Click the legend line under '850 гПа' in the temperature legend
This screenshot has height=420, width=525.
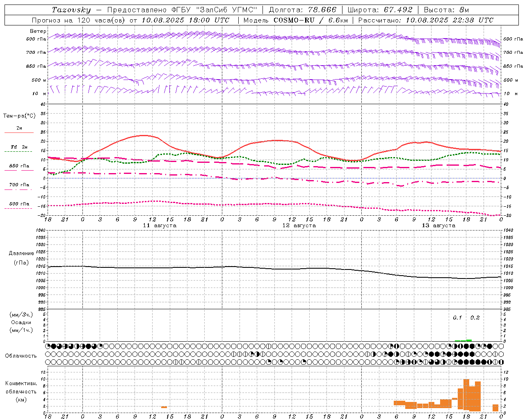click(x=18, y=170)
